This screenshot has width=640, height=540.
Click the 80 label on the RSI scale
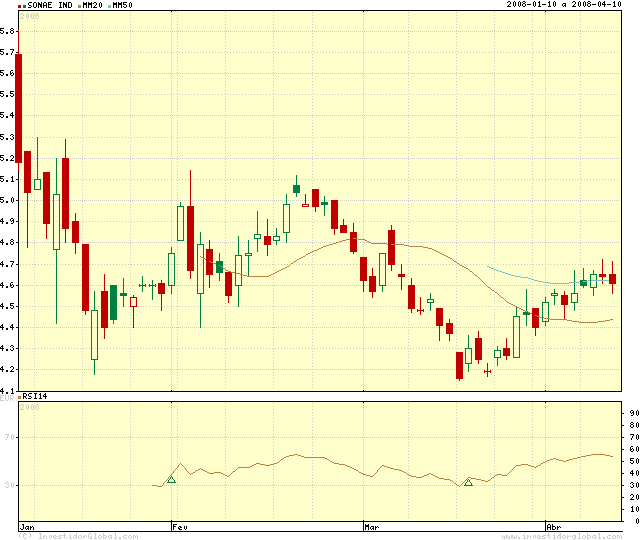point(634,425)
